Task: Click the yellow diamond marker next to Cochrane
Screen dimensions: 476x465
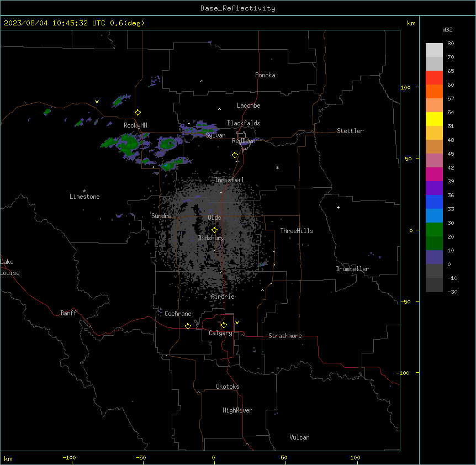Action: point(188,326)
